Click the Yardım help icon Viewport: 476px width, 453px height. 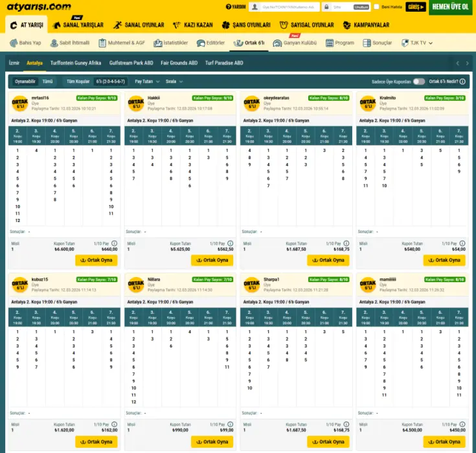(229, 7)
